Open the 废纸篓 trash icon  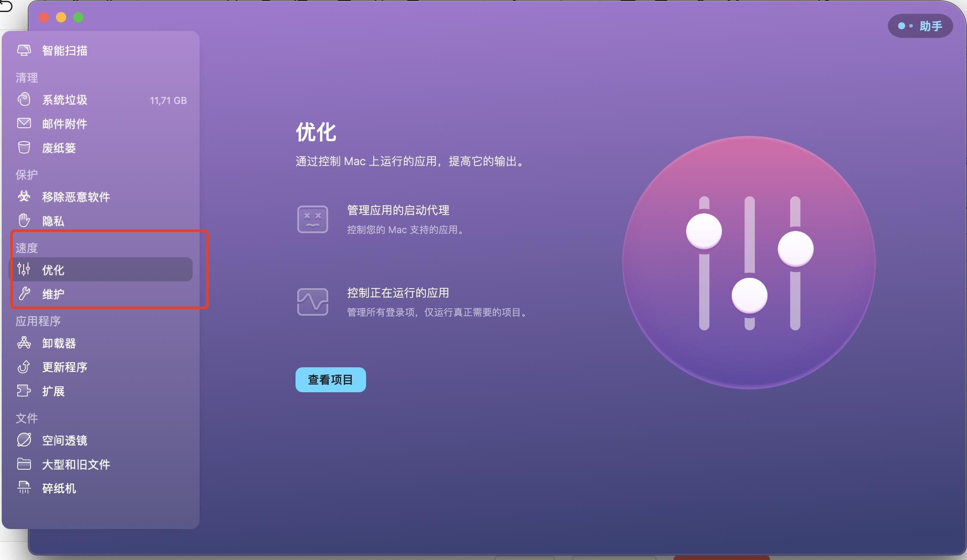tap(25, 148)
